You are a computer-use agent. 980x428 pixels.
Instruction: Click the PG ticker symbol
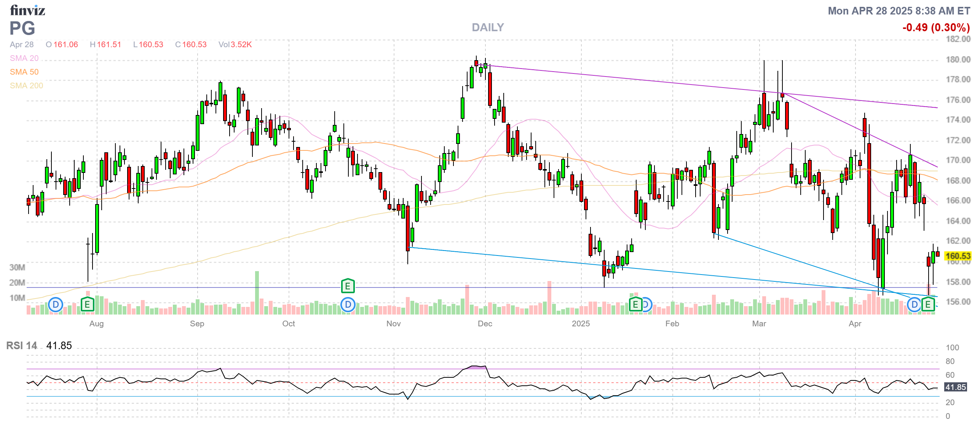tap(22, 28)
